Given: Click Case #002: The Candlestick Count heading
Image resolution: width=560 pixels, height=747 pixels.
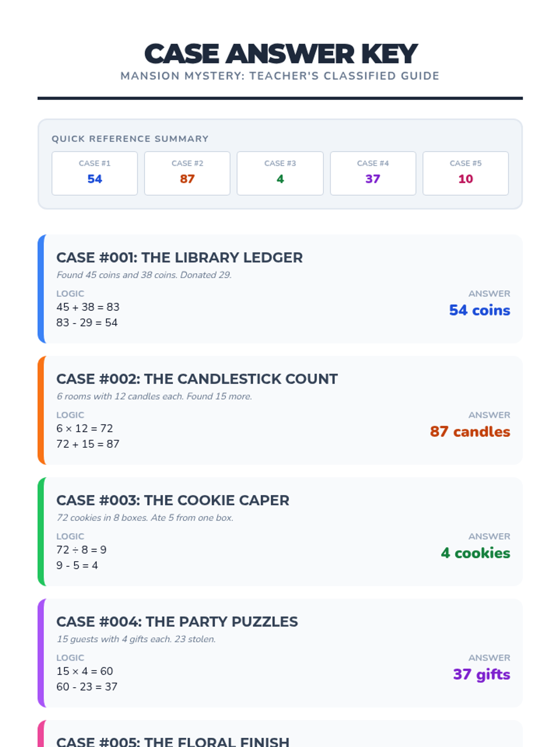Looking at the screenshot, I should pyautogui.click(x=197, y=379).
